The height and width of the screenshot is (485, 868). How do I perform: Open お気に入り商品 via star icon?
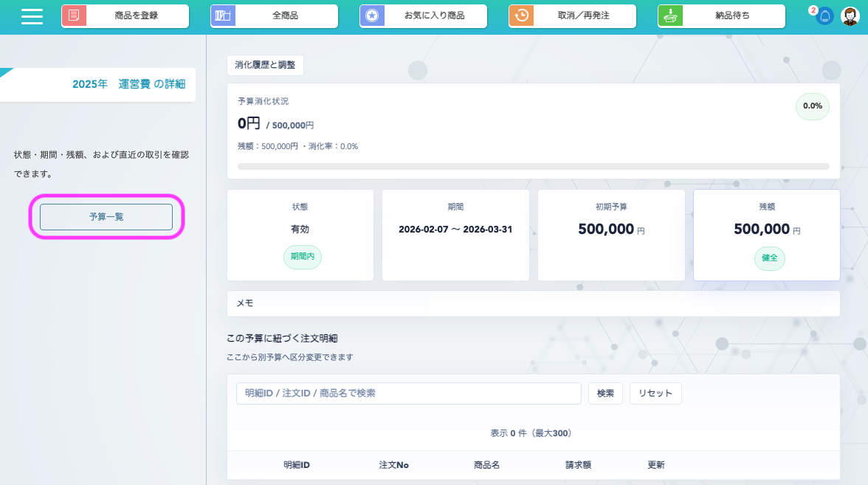point(372,16)
